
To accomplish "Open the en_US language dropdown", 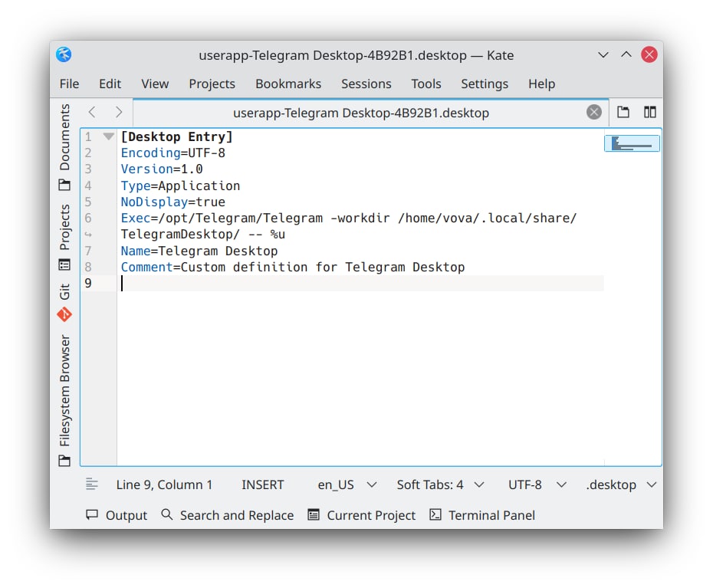I will tap(347, 485).
